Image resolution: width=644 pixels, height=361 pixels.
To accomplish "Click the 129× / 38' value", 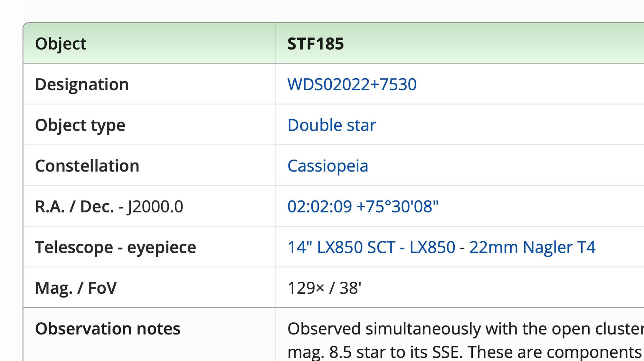I will click(x=324, y=288).
